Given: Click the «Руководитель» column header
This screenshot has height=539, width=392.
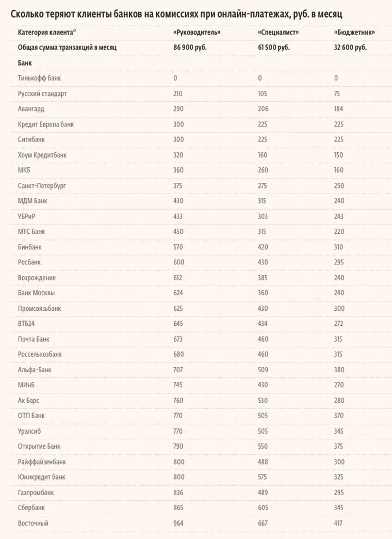Looking at the screenshot, I should click(x=197, y=33).
